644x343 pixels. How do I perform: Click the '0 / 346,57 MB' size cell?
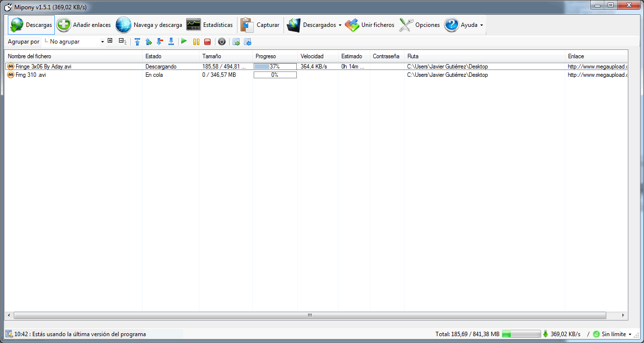[219, 75]
